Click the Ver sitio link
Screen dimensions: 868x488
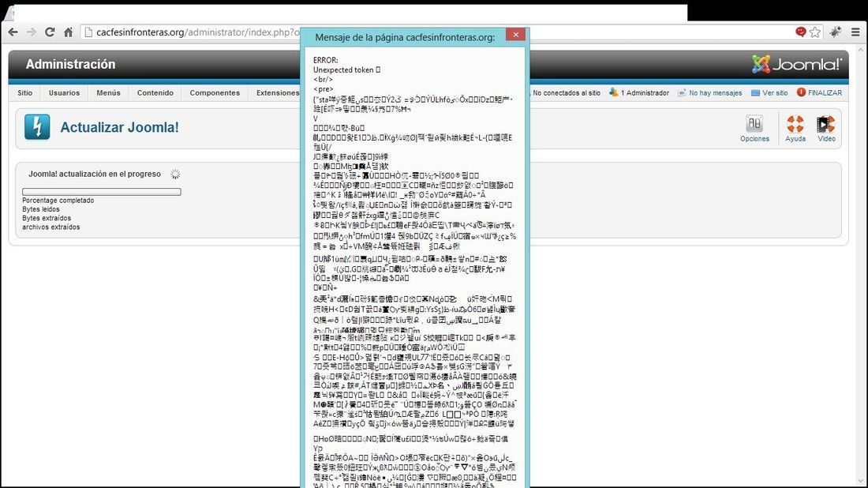(x=769, y=93)
